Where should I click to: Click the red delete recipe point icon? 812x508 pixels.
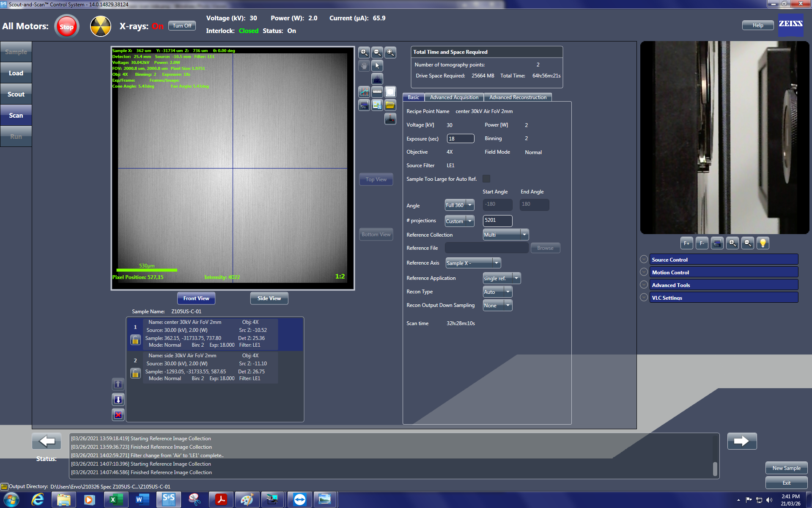click(x=118, y=415)
